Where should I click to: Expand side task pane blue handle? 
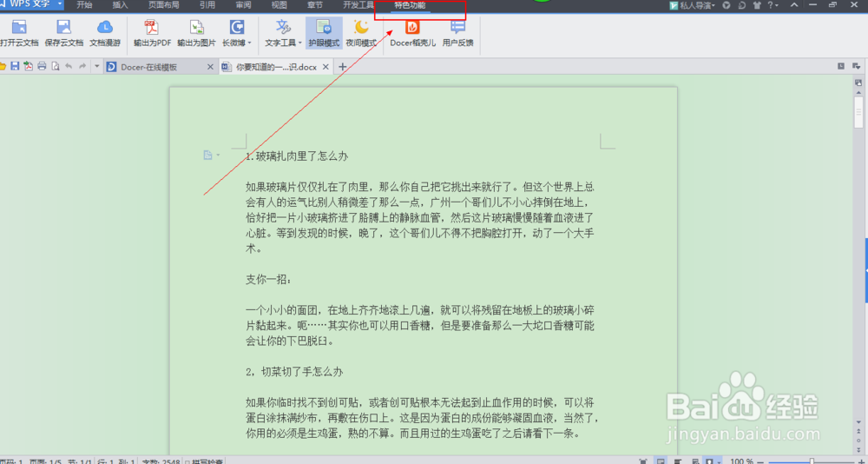click(x=866, y=271)
